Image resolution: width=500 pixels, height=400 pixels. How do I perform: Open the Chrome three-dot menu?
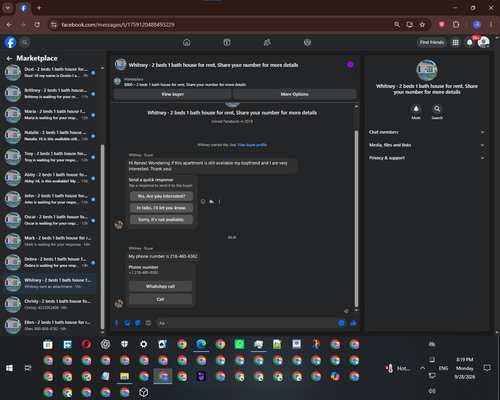(x=491, y=25)
